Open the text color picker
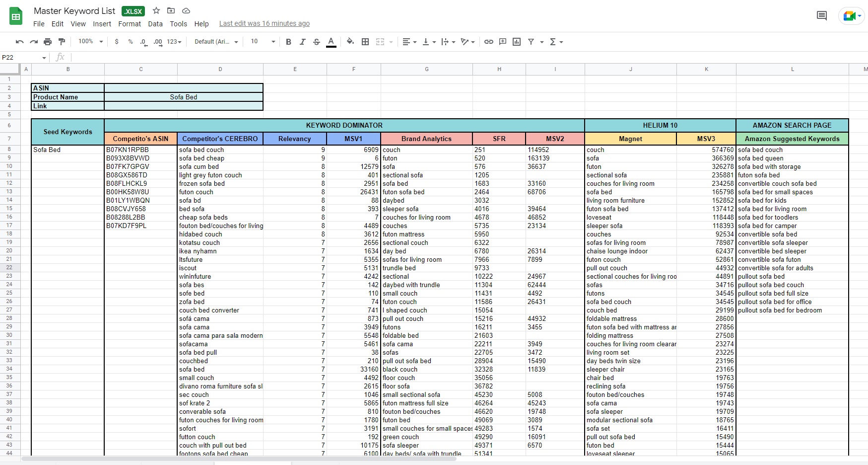This screenshot has height=465, width=868. point(331,42)
